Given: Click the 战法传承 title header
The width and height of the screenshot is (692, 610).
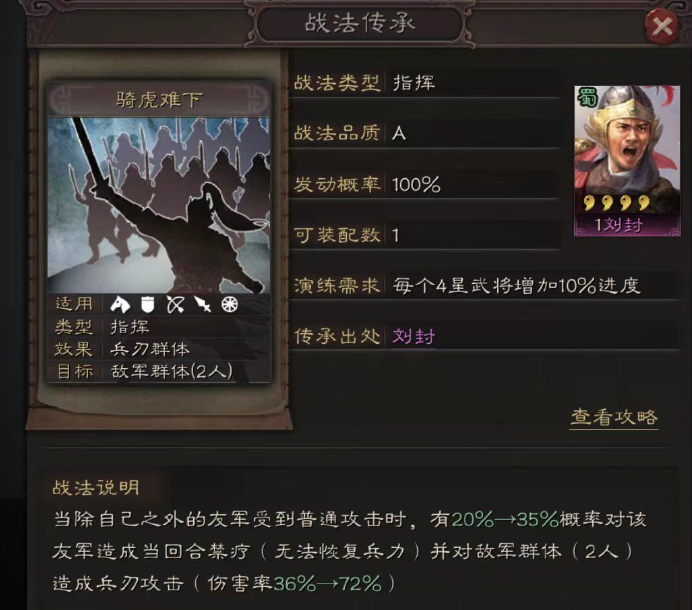Looking at the screenshot, I should point(360,23).
